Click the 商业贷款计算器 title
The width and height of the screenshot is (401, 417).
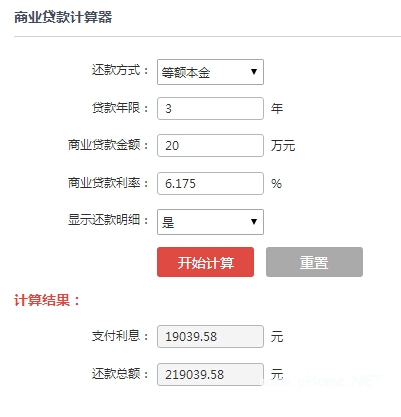tap(63, 17)
